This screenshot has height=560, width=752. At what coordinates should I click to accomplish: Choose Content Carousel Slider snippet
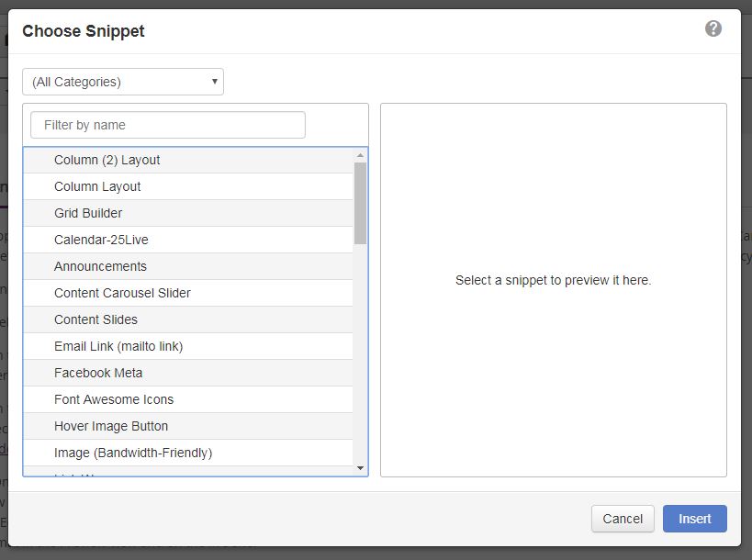122,293
